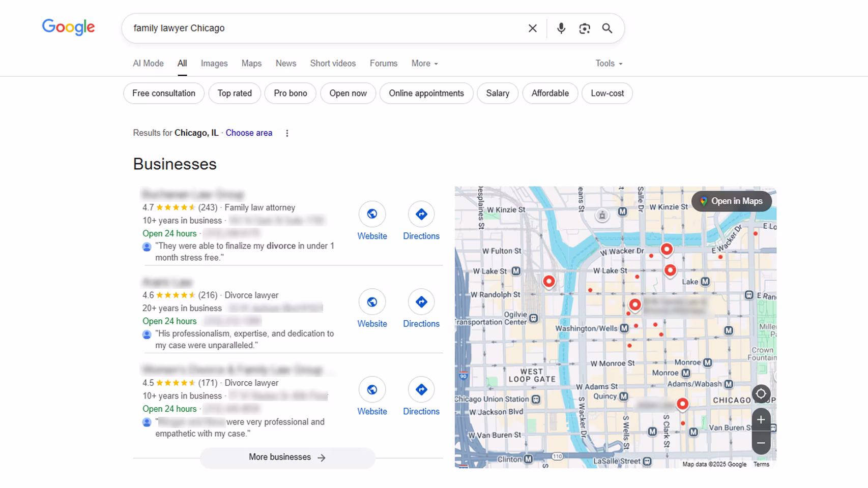Toggle the Free consultation filter chip
The height and width of the screenshot is (488, 868).
(164, 93)
